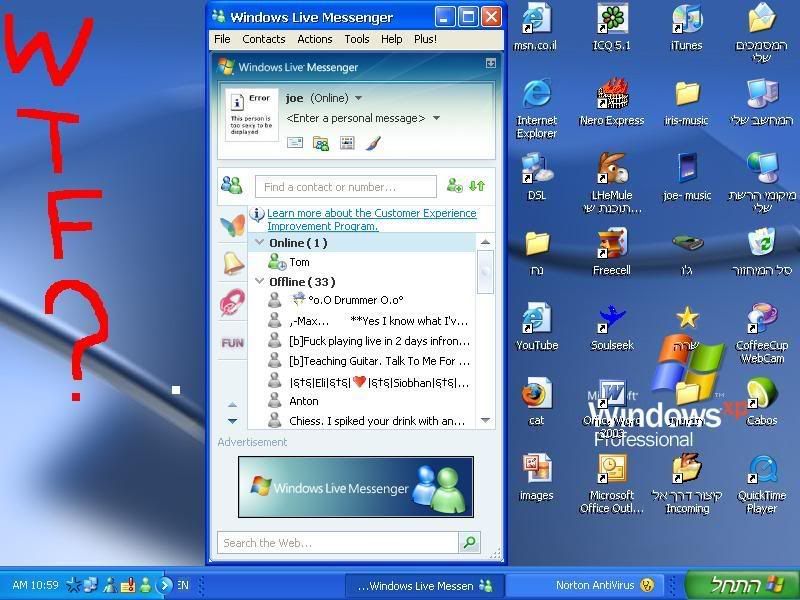Open the Plus! menu

(425, 39)
